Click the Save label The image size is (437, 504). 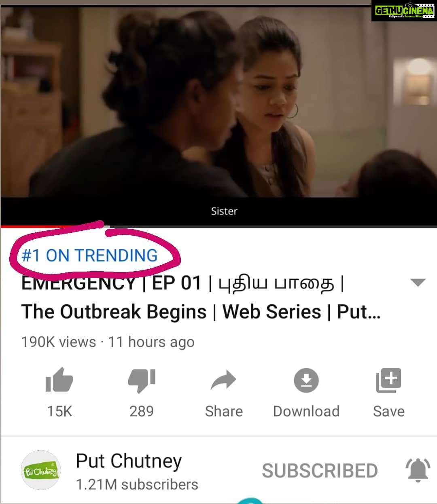pos(389,411)
